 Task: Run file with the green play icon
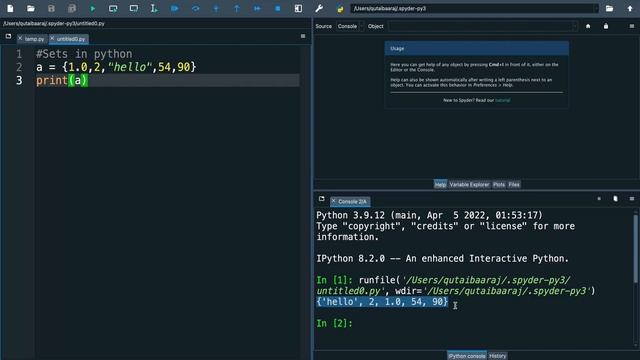coord(93,8)
